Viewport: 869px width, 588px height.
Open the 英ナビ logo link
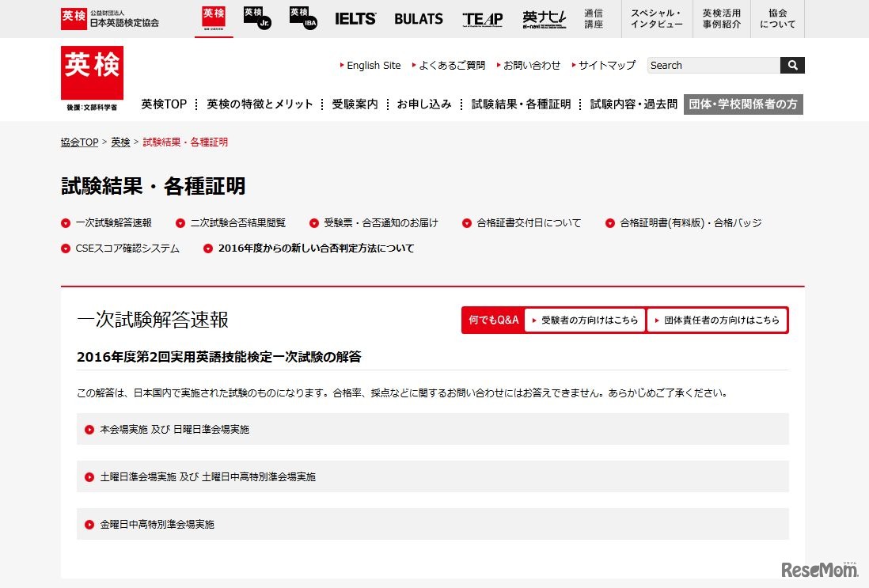pyautogui.click(x=545, y=20)
